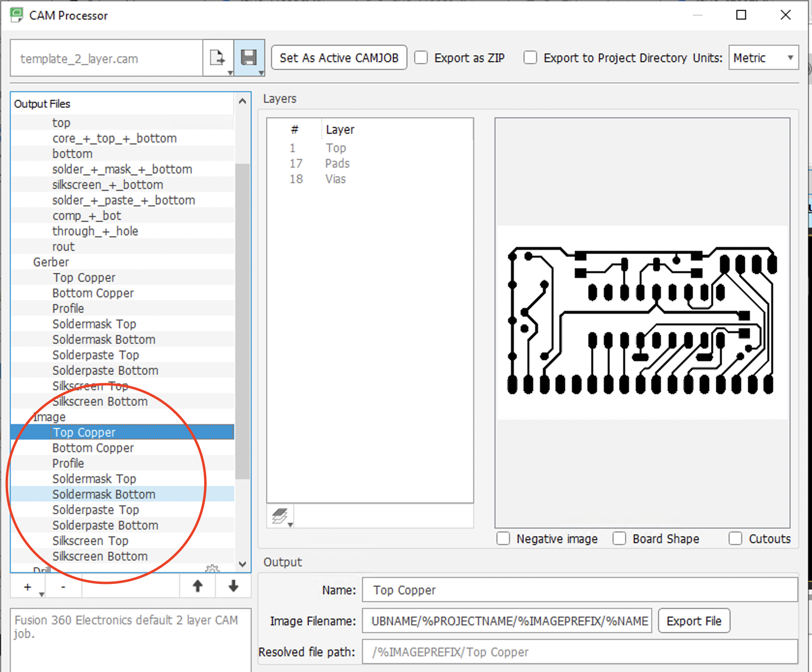Move the selected output down

coord(233,586)
